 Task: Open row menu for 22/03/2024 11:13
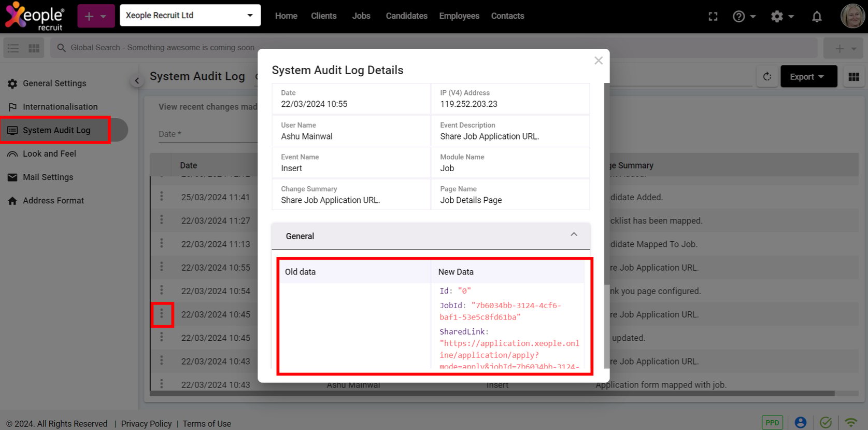[162, 243]
